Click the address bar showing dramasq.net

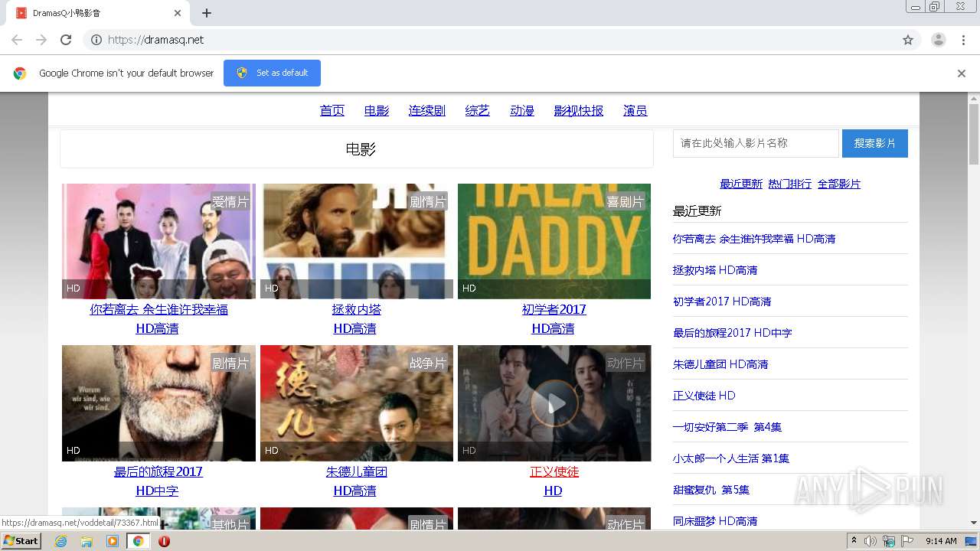click(x=501, y=40)
